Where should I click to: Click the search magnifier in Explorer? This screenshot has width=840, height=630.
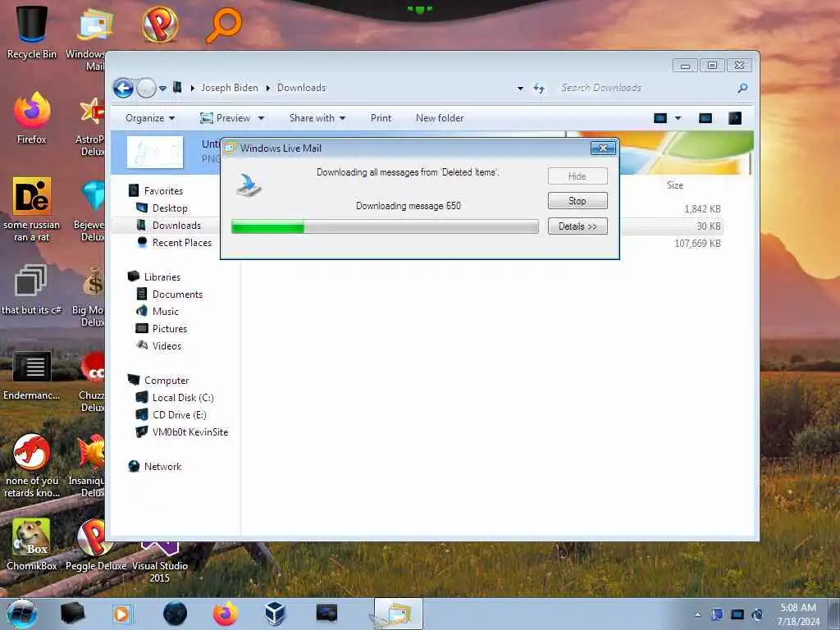tap(742, 88)
